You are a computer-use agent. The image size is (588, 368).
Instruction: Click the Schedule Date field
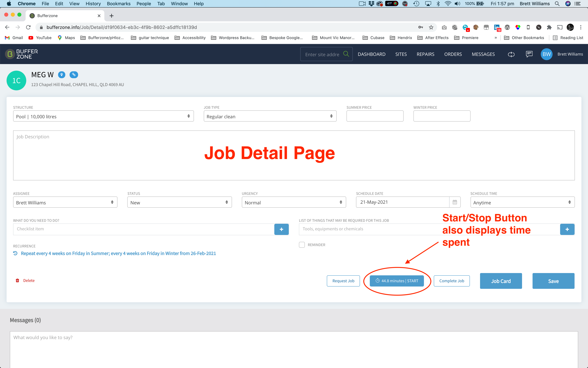tap(403, 202)
